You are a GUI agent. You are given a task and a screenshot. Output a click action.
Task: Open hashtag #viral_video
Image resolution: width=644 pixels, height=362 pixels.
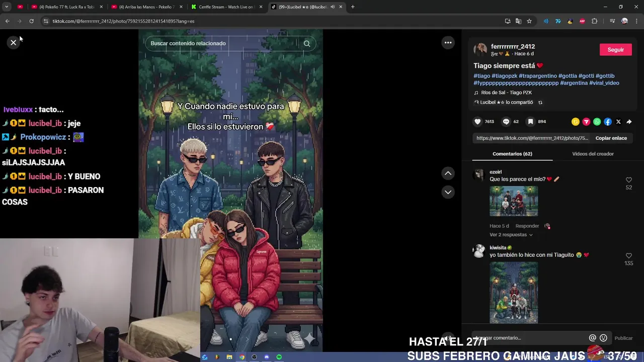coord(604,83)
